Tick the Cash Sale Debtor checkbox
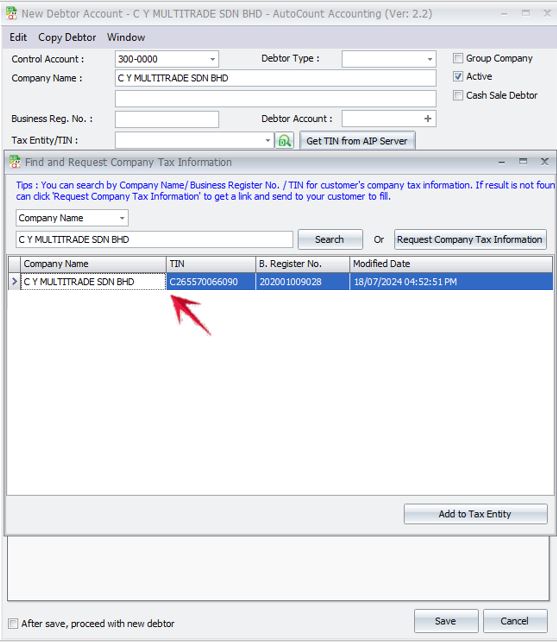The image size is (557, 642). 458,95
